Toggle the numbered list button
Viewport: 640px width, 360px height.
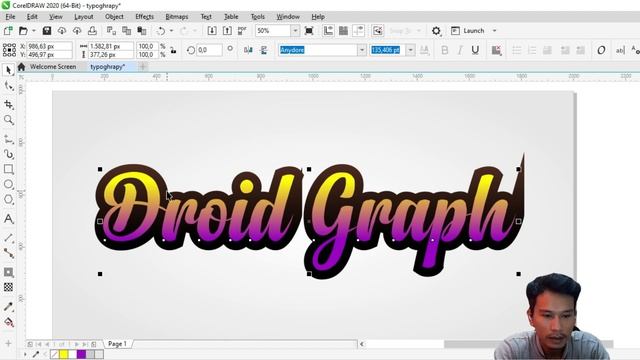pyautogui.click(x=532, y=50)
